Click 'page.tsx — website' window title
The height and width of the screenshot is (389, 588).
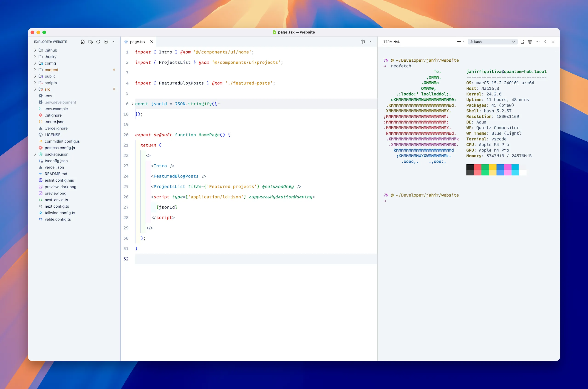tap(296, 32)
